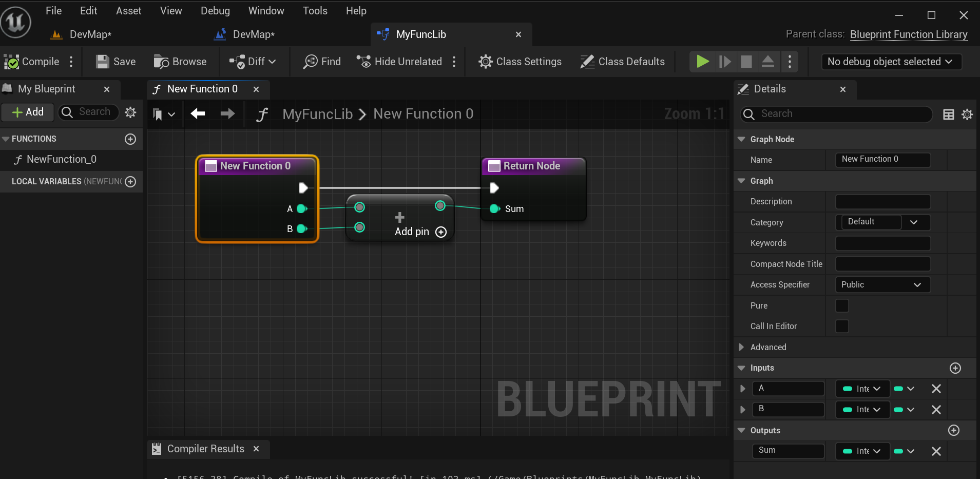
Task: Open container type dropdown for input B
Action: [x=904, y=409]
